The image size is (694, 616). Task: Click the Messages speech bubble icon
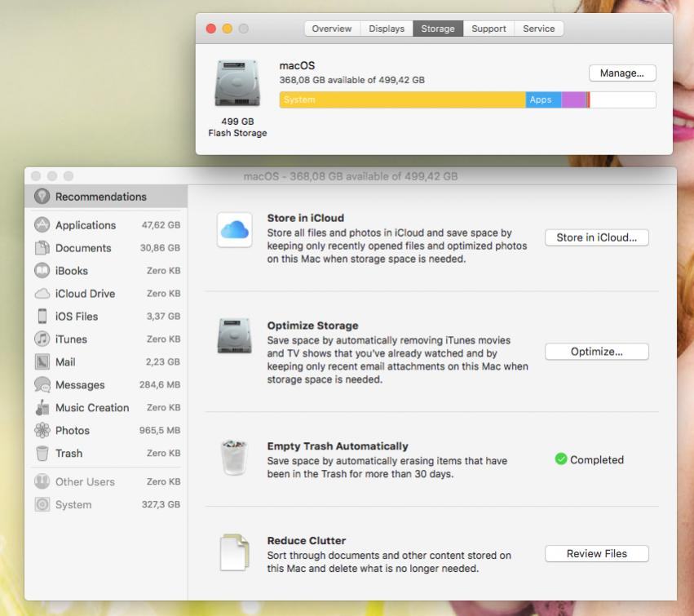pos(42,385)
